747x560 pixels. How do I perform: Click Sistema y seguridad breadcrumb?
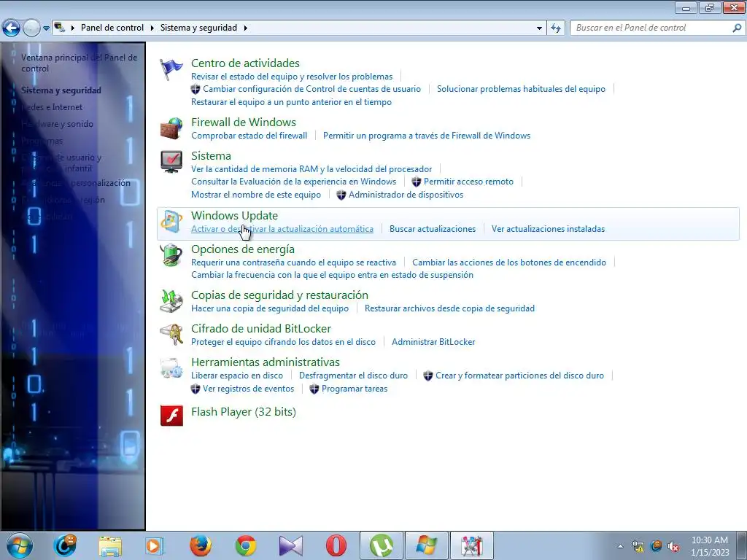click(x=198, y=28)
